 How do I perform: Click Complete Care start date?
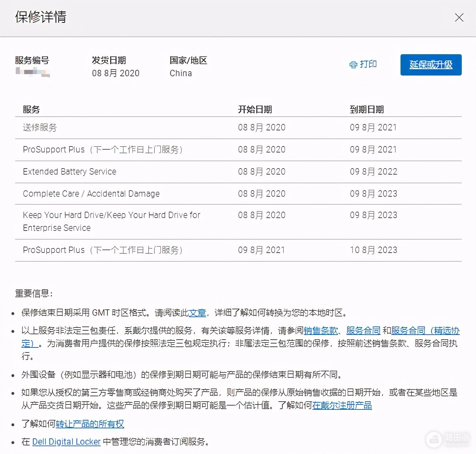click(x=262, y=194)
